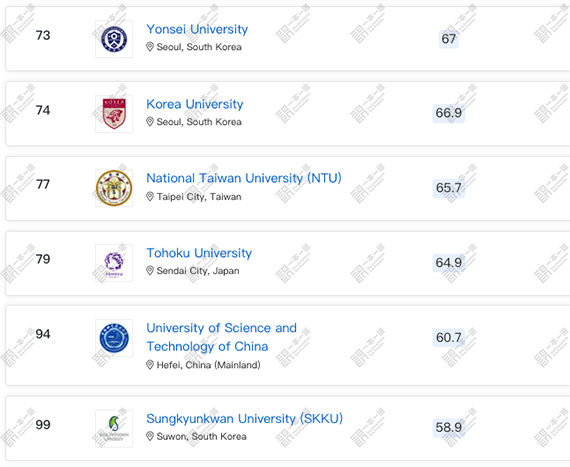570x467 pixels.
Task: Open University of Science and Technology of China
Action: pos(221,337)
